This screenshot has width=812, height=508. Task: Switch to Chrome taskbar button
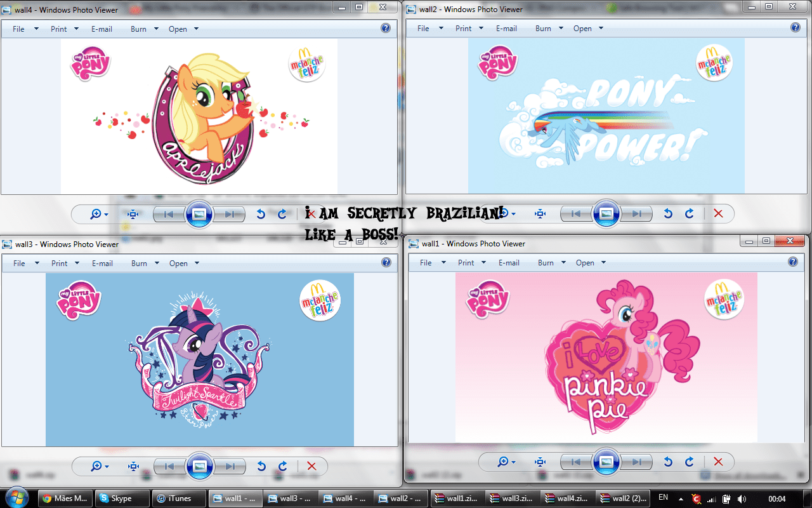[x=65, y=498]
